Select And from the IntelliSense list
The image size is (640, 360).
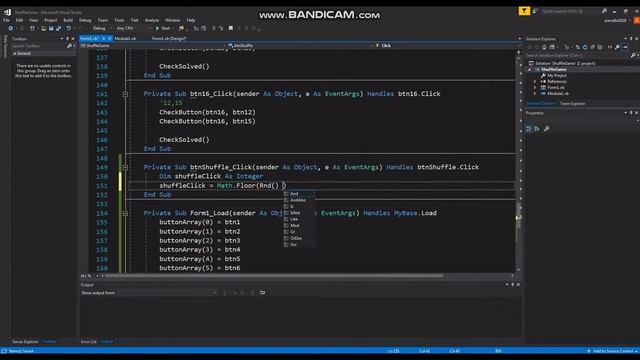point(299,194)
